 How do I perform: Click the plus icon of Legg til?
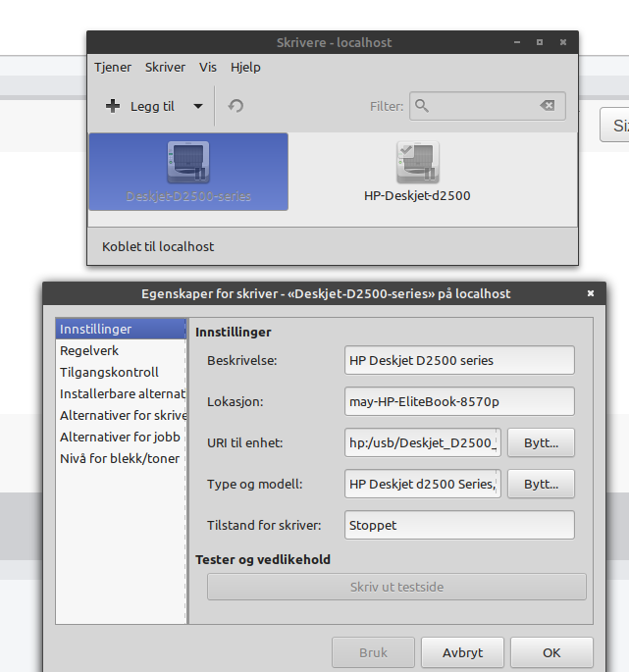click(113, 106)
